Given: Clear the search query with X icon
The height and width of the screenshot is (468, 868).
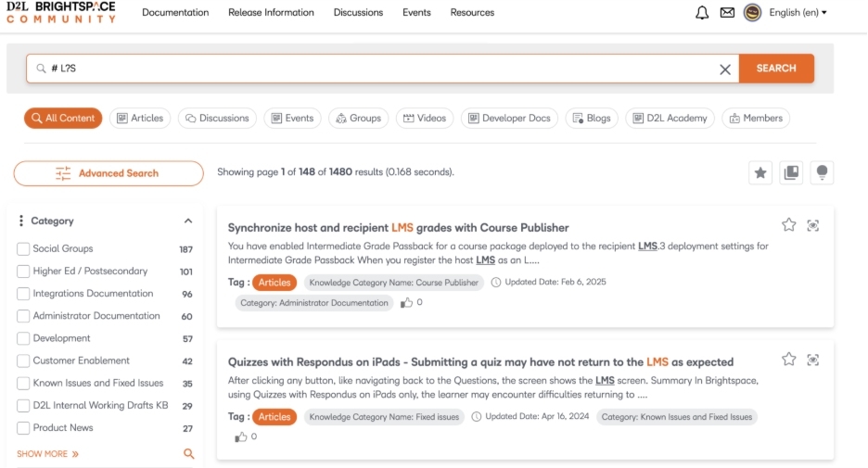Looking at the screenshot, I should click(725, 70).
